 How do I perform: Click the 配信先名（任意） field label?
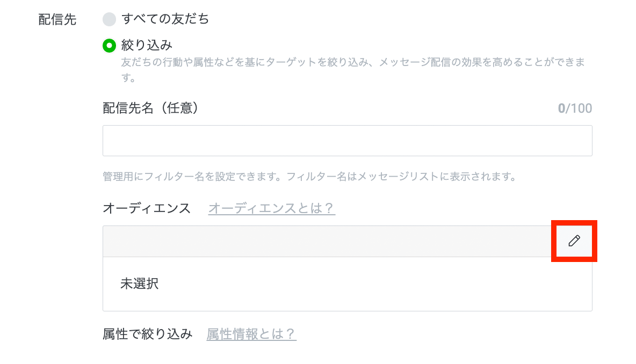(151, 108)
